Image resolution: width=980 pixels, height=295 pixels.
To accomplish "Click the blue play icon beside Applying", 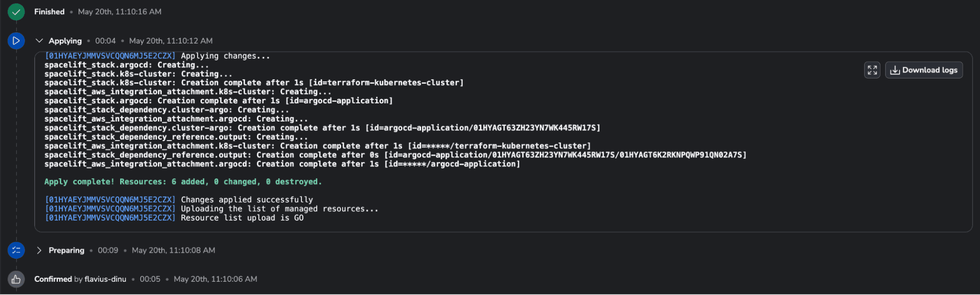I will 16,41.
